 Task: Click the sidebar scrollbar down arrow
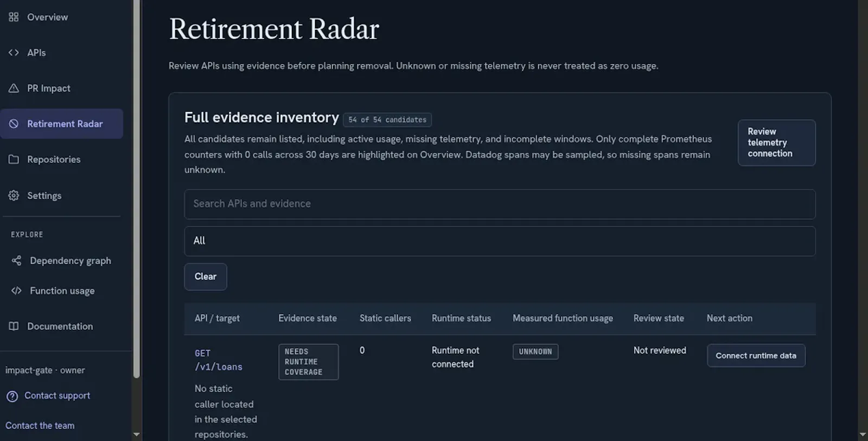pos(137,434)
